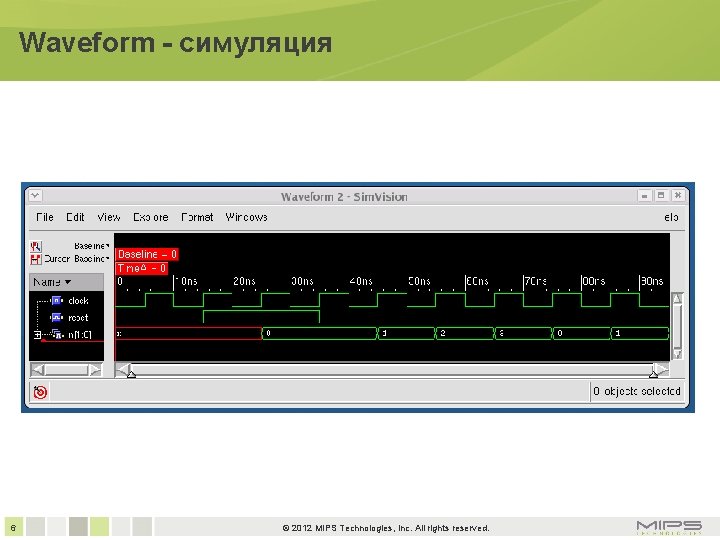Click the n[1:0] value 2 segment
This screenshot has height=540, width=720.
(x=464, y=333)
